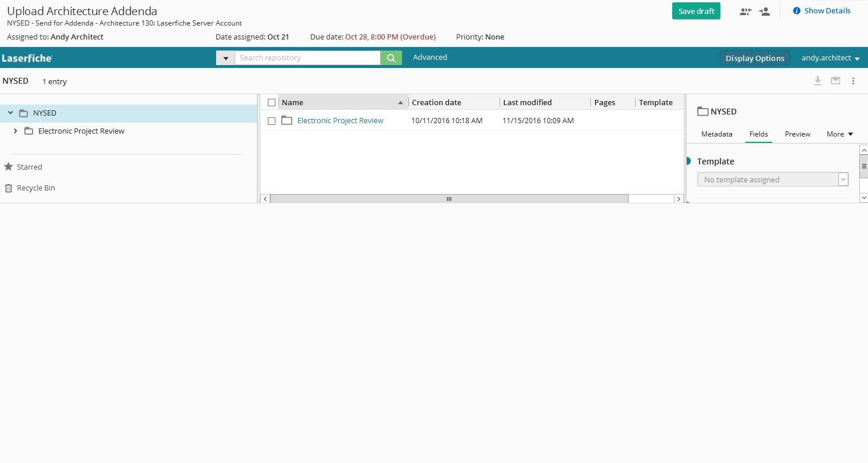The width and height of the screenshot is (868, 463).
Task: Open Starred entries via the star icon
Action: 9,167
